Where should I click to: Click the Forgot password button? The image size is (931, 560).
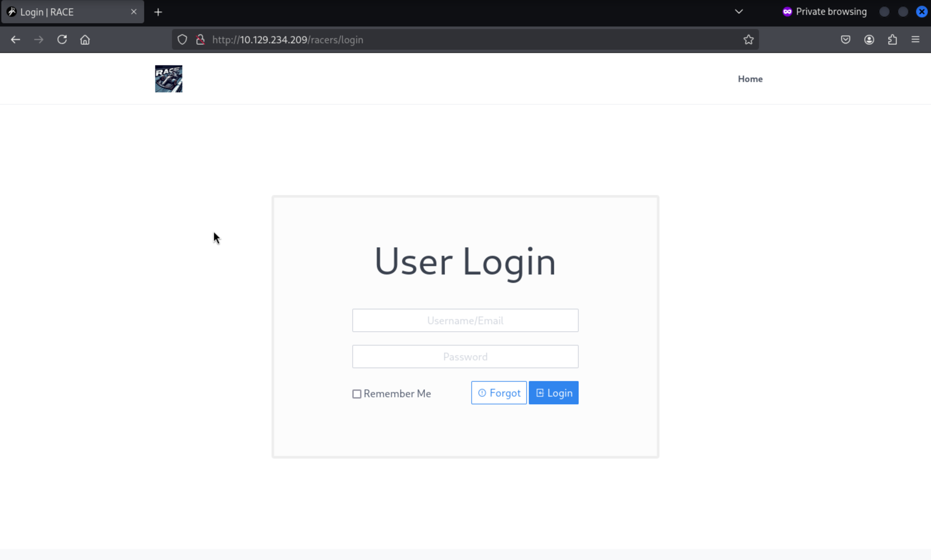click(498, 393)
